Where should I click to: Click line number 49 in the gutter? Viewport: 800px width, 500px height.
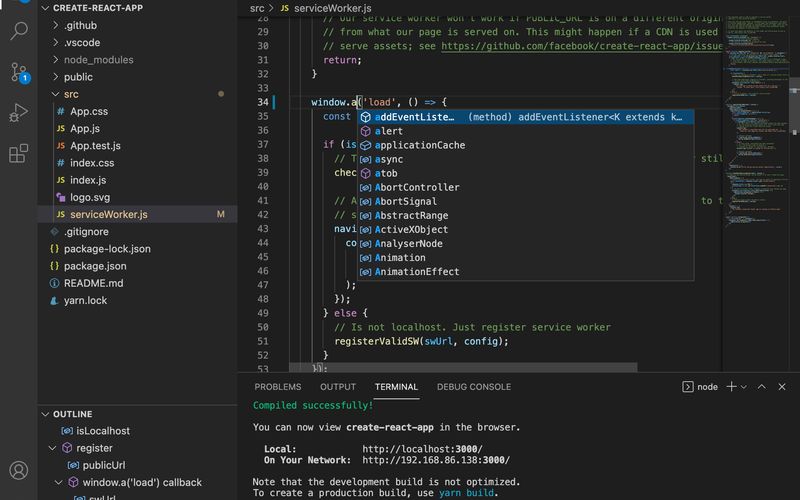click(x=263, y=313)
